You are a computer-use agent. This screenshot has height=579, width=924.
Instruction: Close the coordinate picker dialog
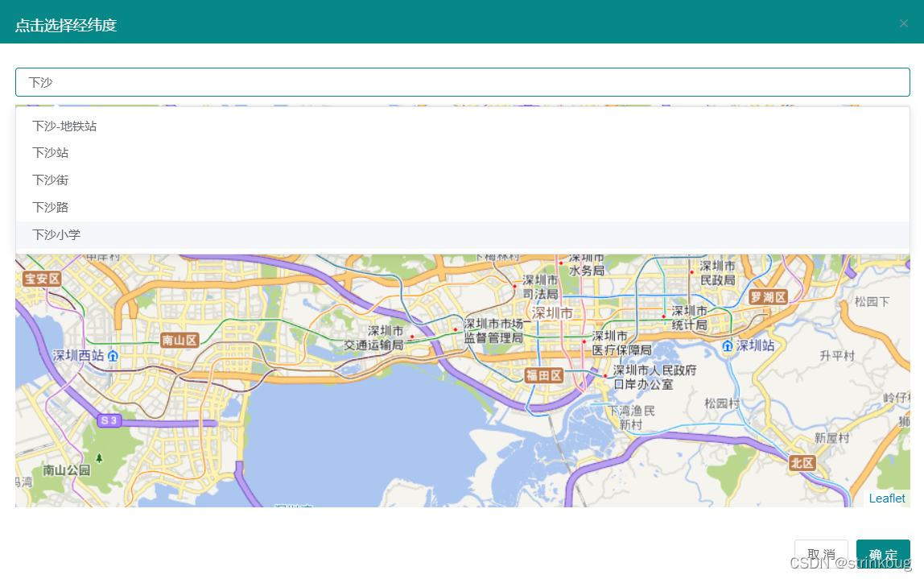[903, 23]
